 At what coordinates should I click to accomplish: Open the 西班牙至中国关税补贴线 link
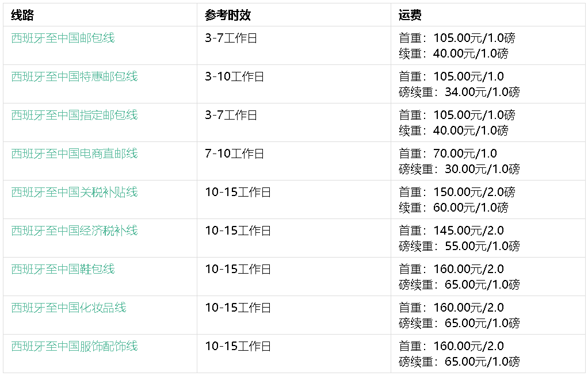74,192
